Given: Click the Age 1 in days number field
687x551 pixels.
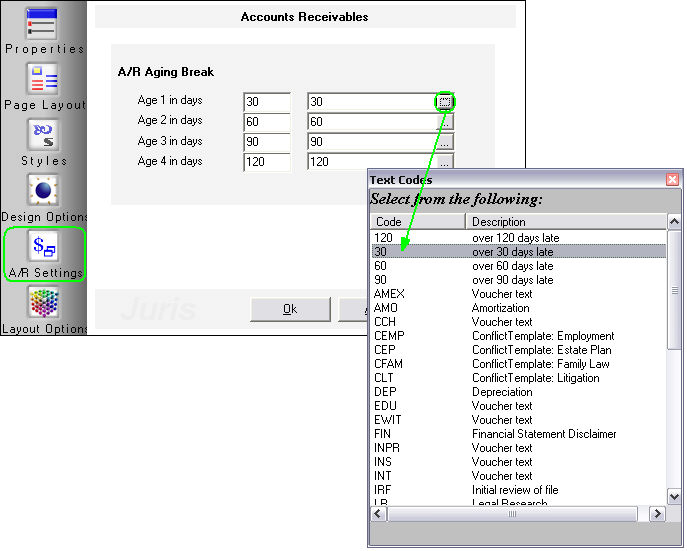Looking at the screenshot, I should coord(266,101).
